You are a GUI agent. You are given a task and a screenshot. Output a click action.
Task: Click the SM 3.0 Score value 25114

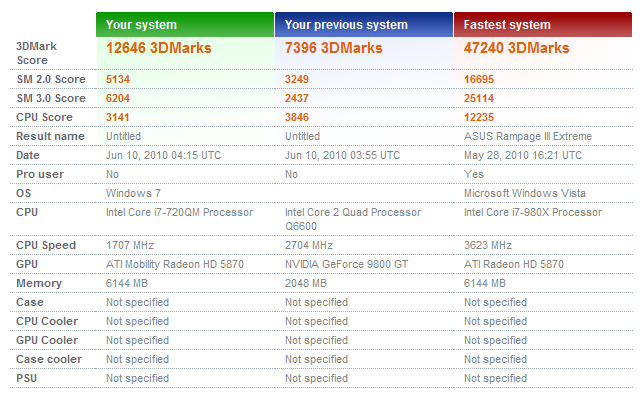[x=479, y=98]
